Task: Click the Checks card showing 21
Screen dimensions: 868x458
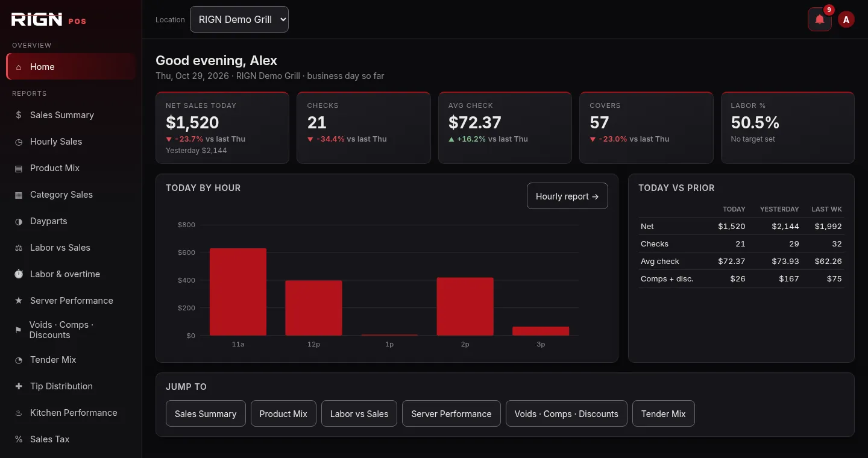Action: click(x=363, y=128)
